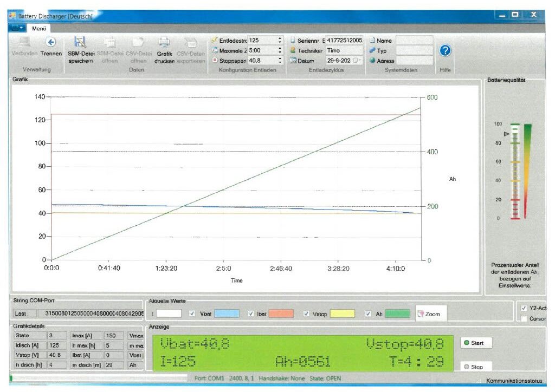The width and height of the screenshot is (555, 392).
Task: Click the Trennen disconnect icon
Action: click(51, 42)
